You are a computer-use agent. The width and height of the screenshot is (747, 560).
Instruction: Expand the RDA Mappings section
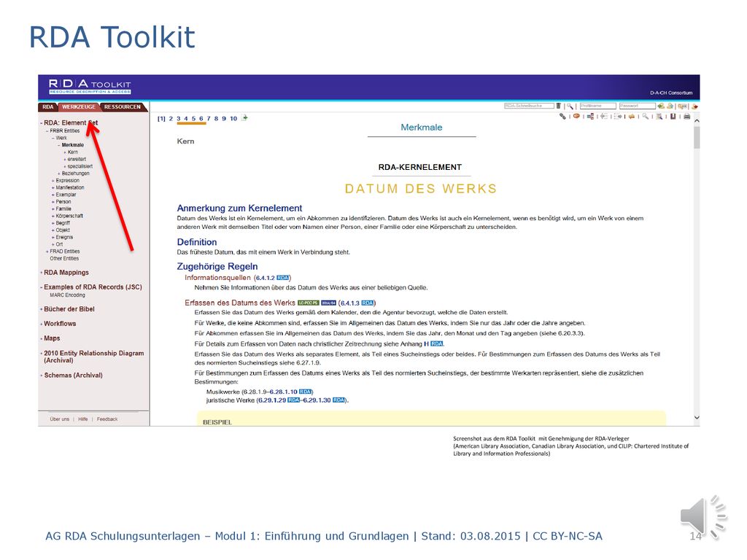point(42,273)
